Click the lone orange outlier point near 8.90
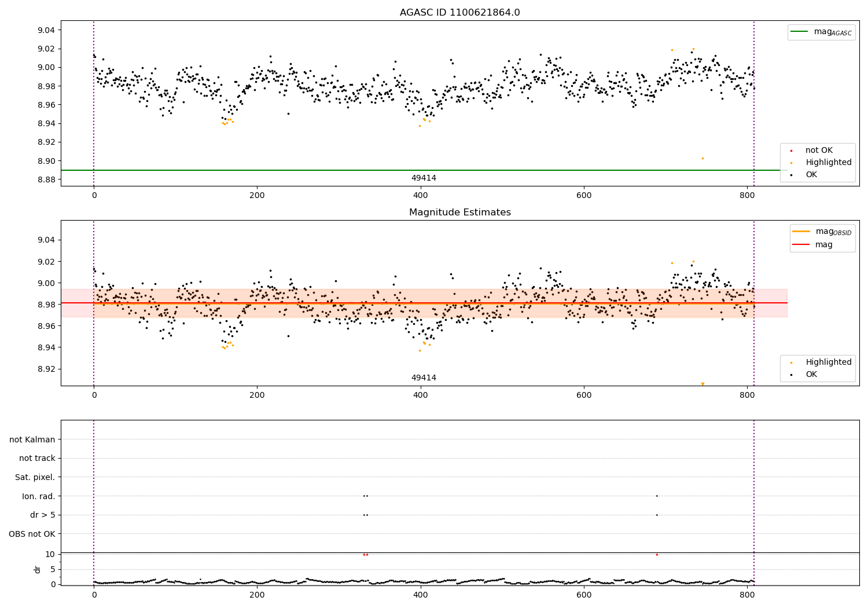The height and width of the screenshot is (608, 868). pos(703,158)
